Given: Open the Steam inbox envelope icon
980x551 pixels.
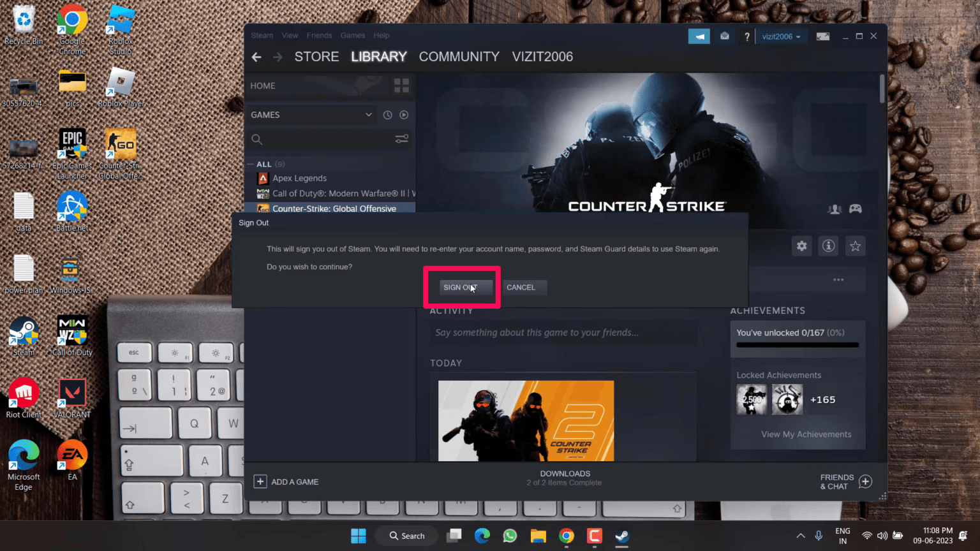Looking at the screenshot, I should point(725,36).
